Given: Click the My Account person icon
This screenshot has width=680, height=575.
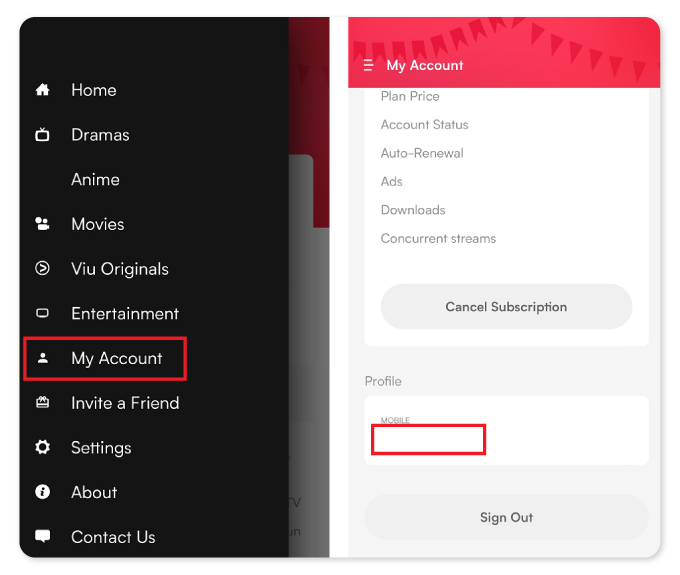Looking at the screenshot, I should click(x=42, y=358).
